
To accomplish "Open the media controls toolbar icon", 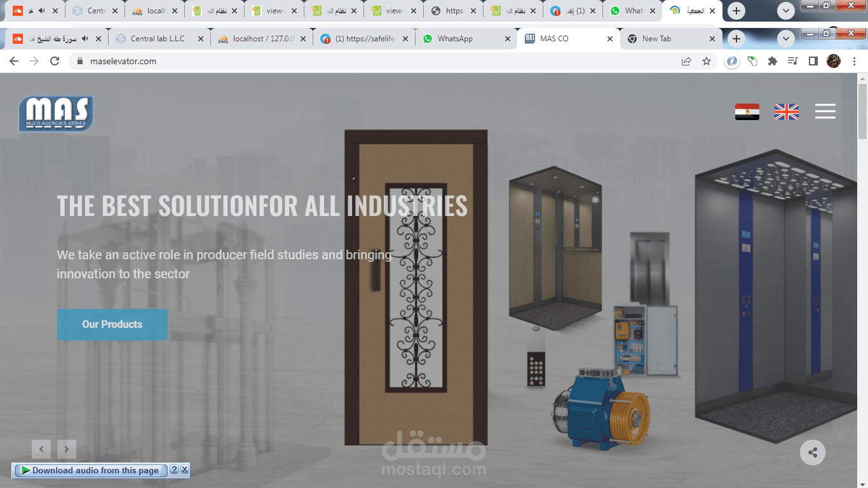I will tap(792, 61).
